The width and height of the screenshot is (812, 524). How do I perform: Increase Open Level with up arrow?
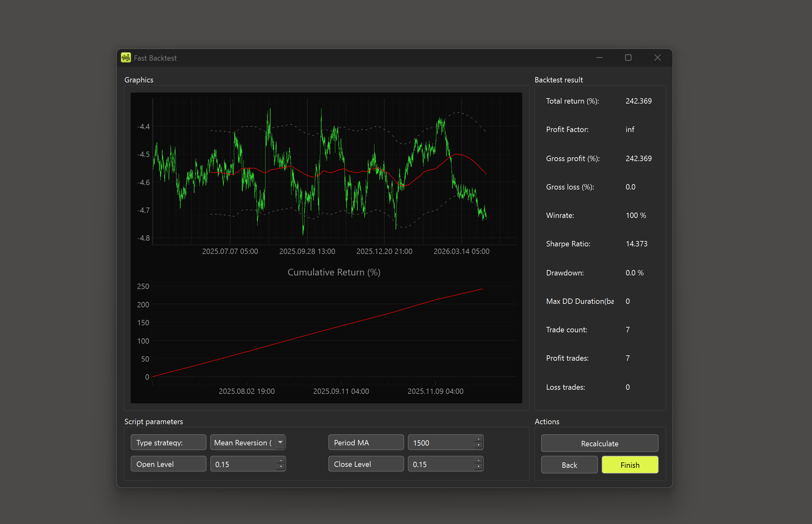tap(281, 461)
